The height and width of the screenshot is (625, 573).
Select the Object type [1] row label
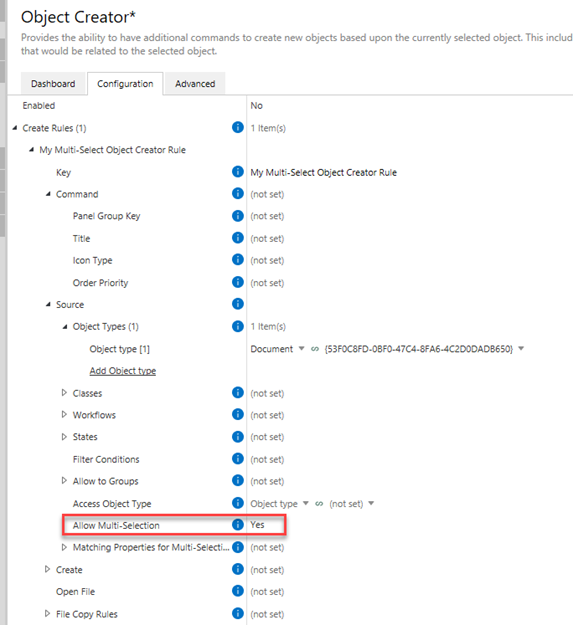(x=120, y=349)
